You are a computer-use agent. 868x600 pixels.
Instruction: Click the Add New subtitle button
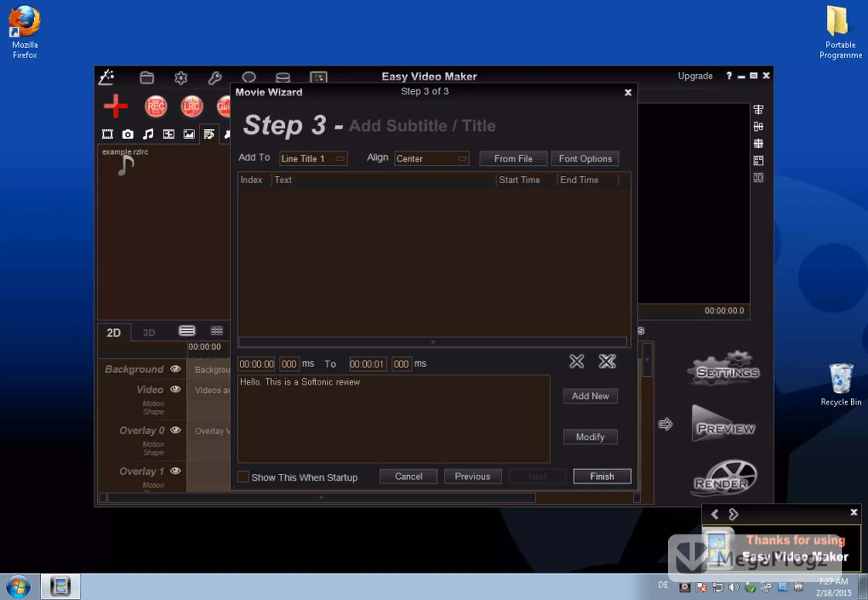click(x=590, y=396)
